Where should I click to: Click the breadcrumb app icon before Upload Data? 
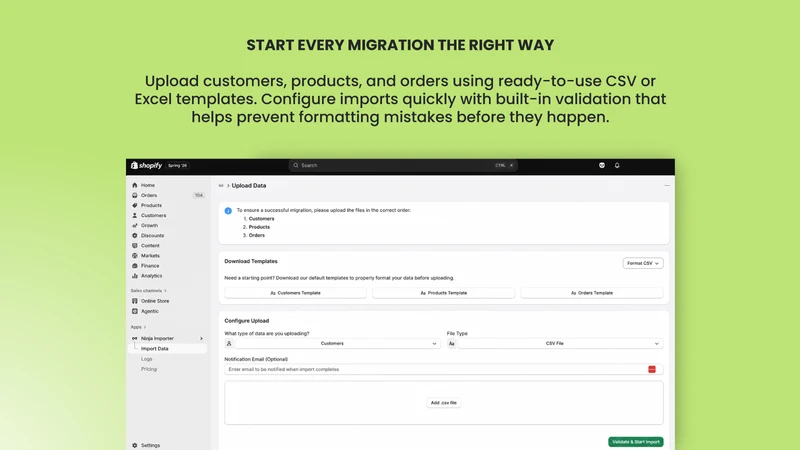pyautogui.click(x=221, y=186)
